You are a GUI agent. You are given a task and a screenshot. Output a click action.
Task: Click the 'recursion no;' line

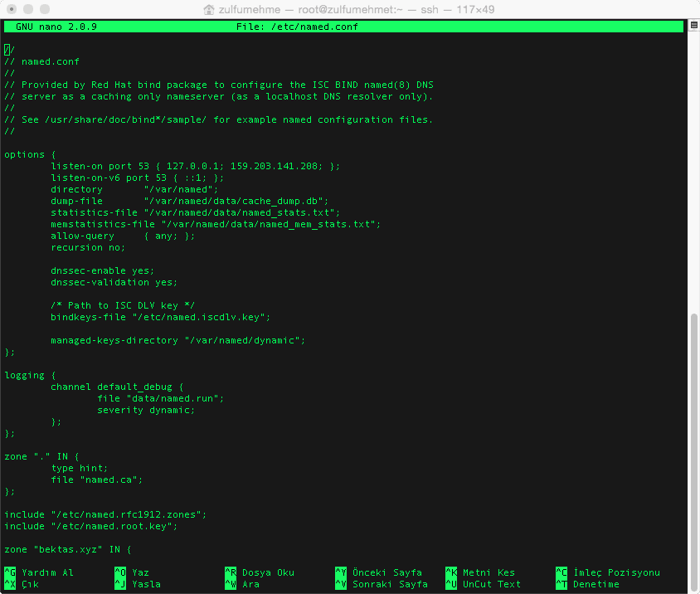click(88, 247)
